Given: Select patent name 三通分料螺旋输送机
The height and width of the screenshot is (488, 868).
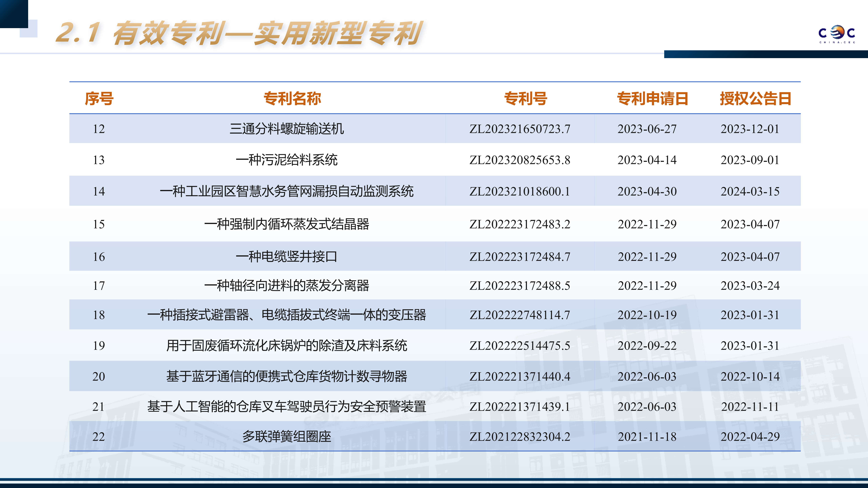Looking at the screenshot, I should pyautogui.click(x=287, y=129).
